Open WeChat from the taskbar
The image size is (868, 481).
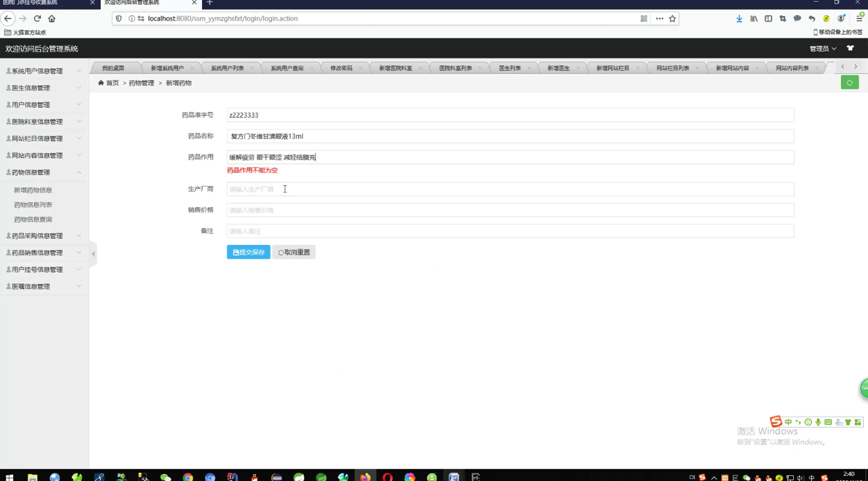pyautogui.click(x=166, y=477)
